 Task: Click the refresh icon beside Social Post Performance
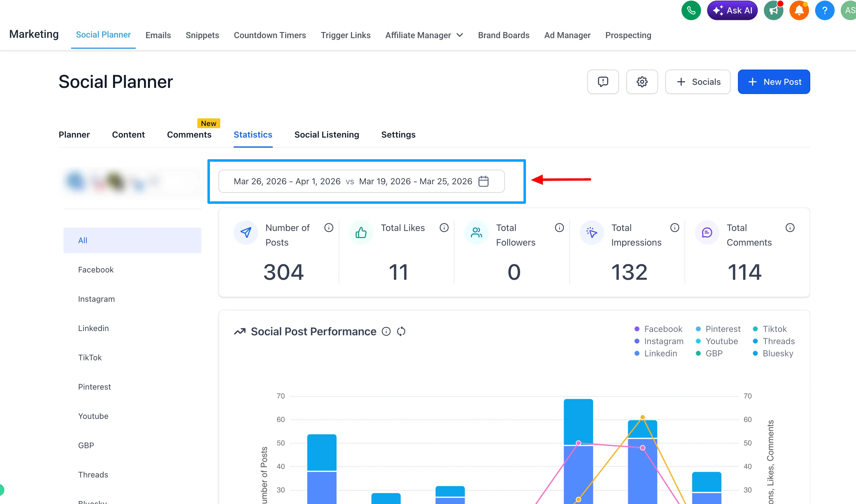pyautogui.click(x=401, y=331)
